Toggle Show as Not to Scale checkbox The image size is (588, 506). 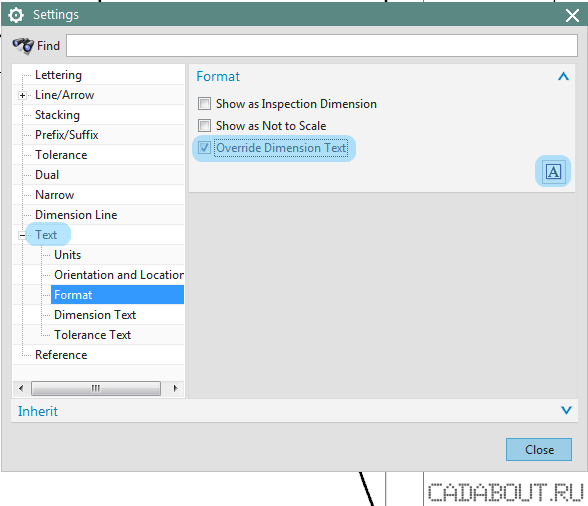(x=204, y=125)
